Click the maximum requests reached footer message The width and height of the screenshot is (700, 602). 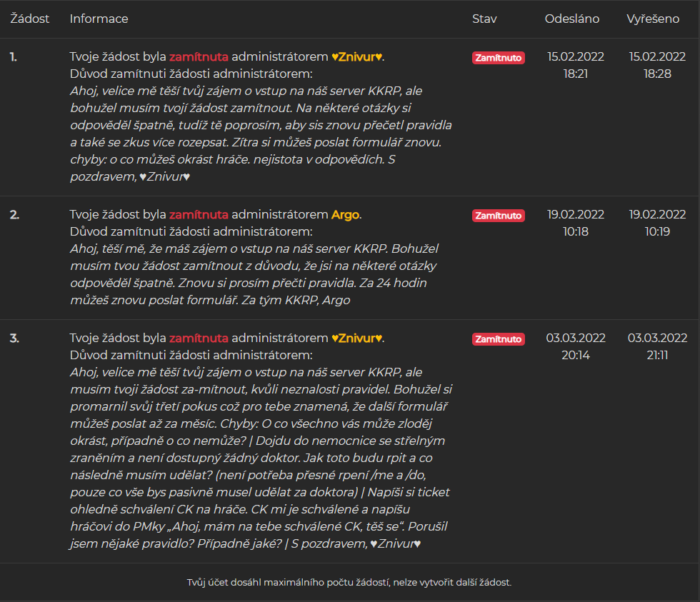[349, 583]
